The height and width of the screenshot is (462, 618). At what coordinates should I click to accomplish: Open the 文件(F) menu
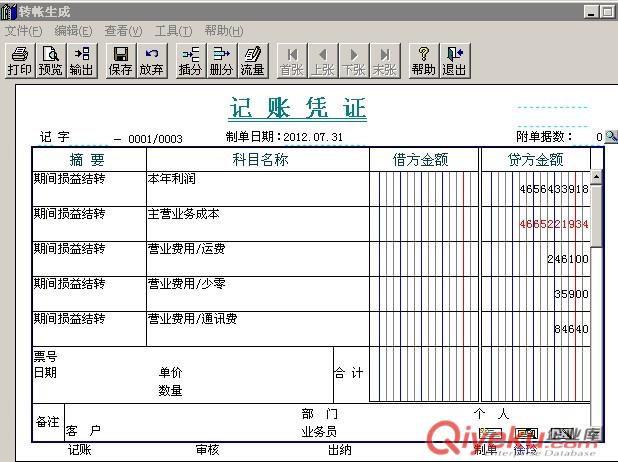23,31
